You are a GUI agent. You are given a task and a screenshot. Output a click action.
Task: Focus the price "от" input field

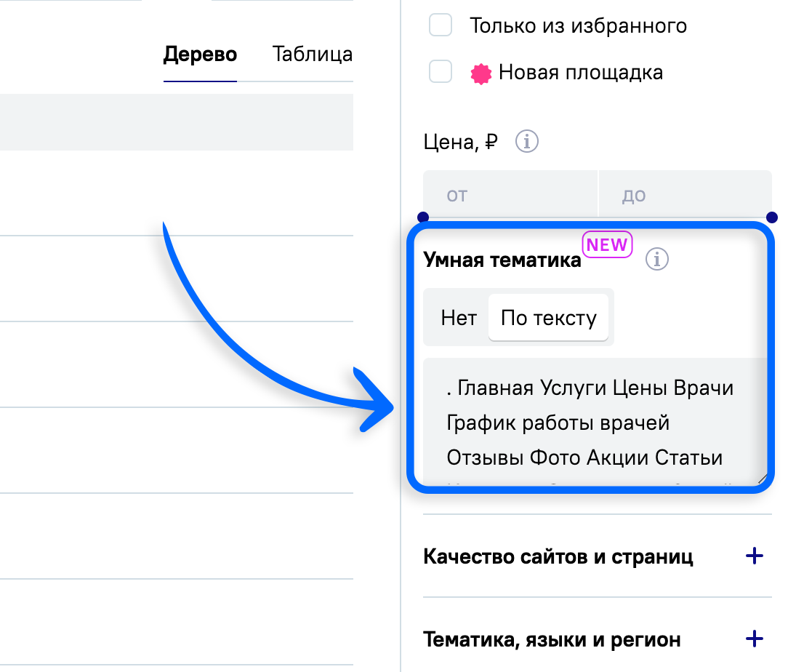pos(510,194)
